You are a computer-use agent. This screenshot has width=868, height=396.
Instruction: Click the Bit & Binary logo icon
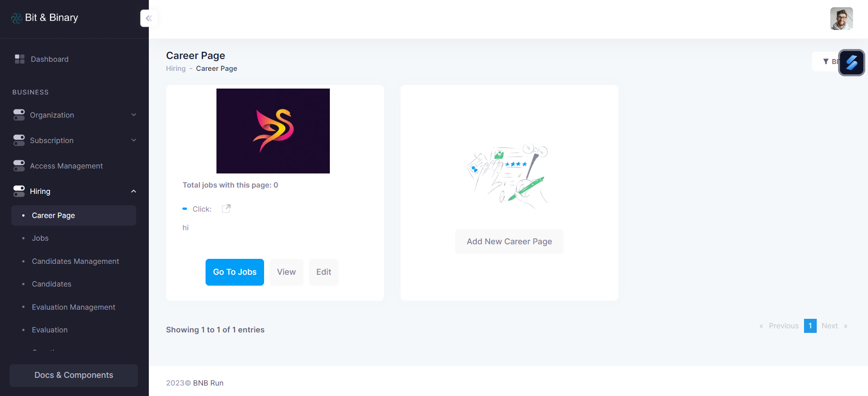click(17, 18)
